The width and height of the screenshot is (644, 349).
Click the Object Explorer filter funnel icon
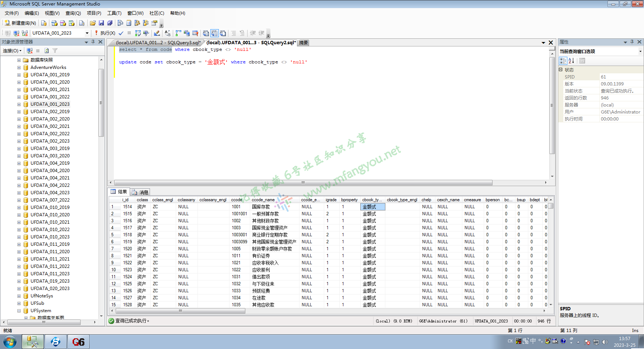55,50
